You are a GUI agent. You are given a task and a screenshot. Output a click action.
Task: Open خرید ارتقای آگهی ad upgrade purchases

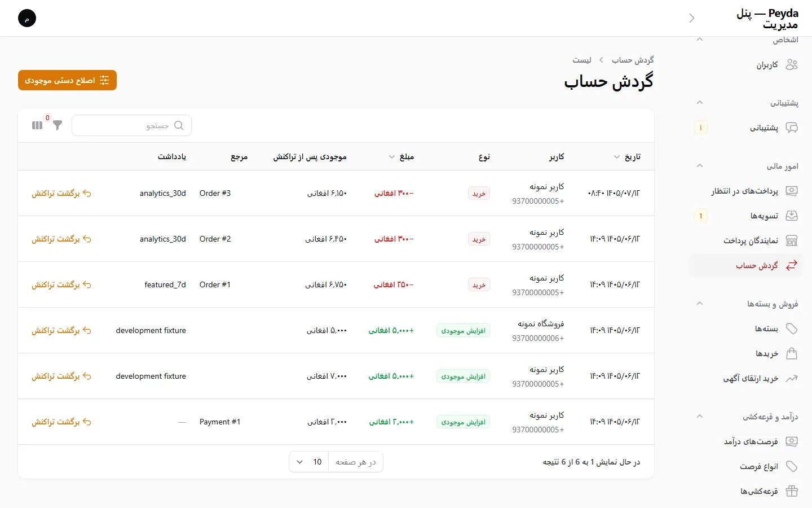click(x=746, y=379)
